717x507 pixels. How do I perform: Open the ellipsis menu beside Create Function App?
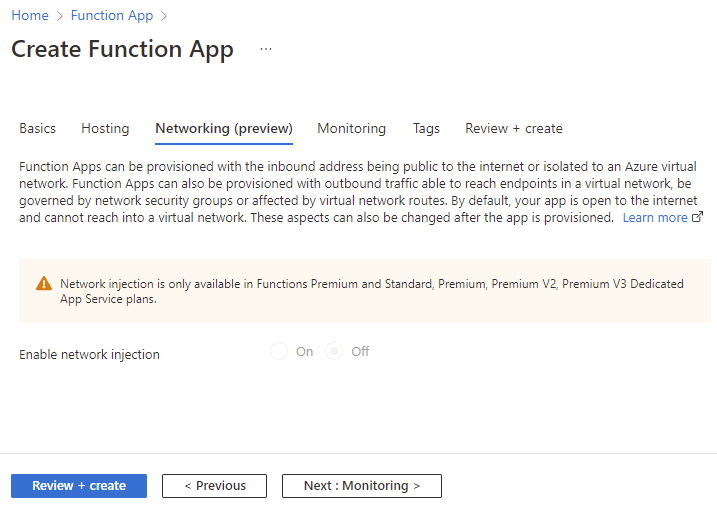coord(266,49)
